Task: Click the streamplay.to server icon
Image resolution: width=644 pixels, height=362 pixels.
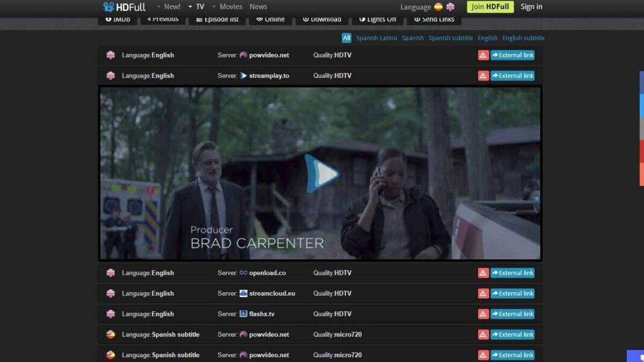Action: coord(244,76)
